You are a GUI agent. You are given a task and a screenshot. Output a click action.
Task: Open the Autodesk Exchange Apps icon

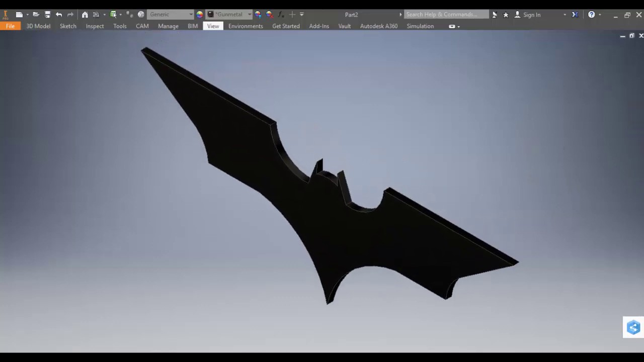tap(575, 15)
